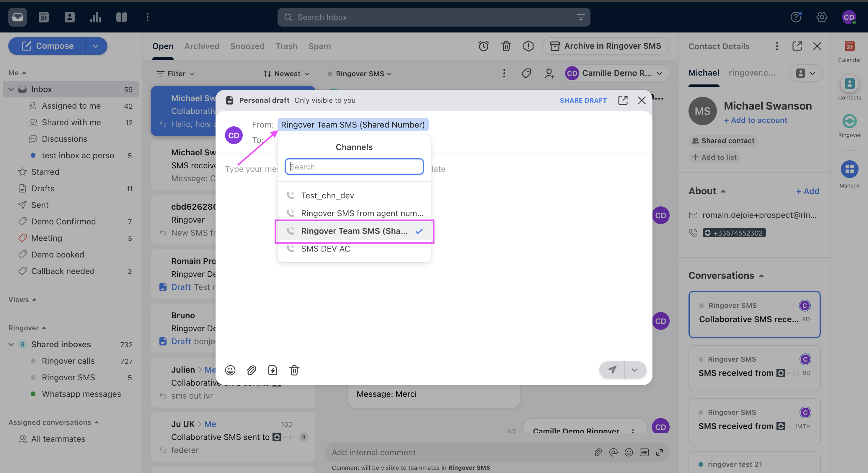
Task: Switch to Archived tab
Action: tap(201, 46)
